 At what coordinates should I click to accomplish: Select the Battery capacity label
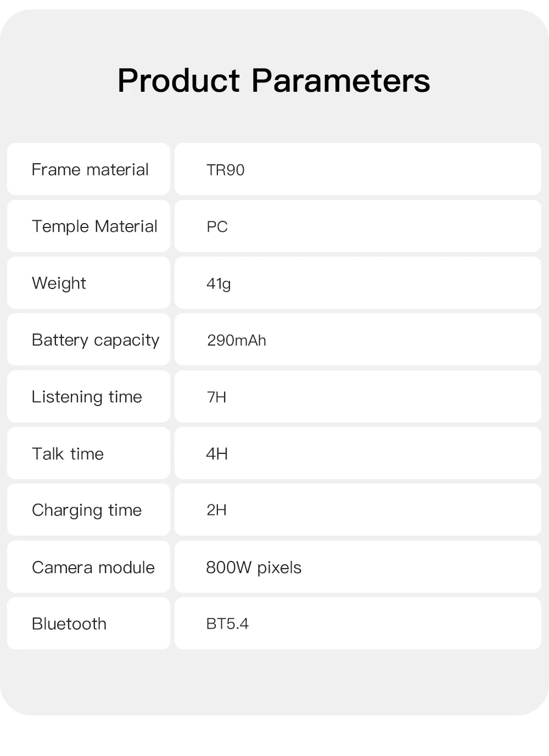[96, 340]
